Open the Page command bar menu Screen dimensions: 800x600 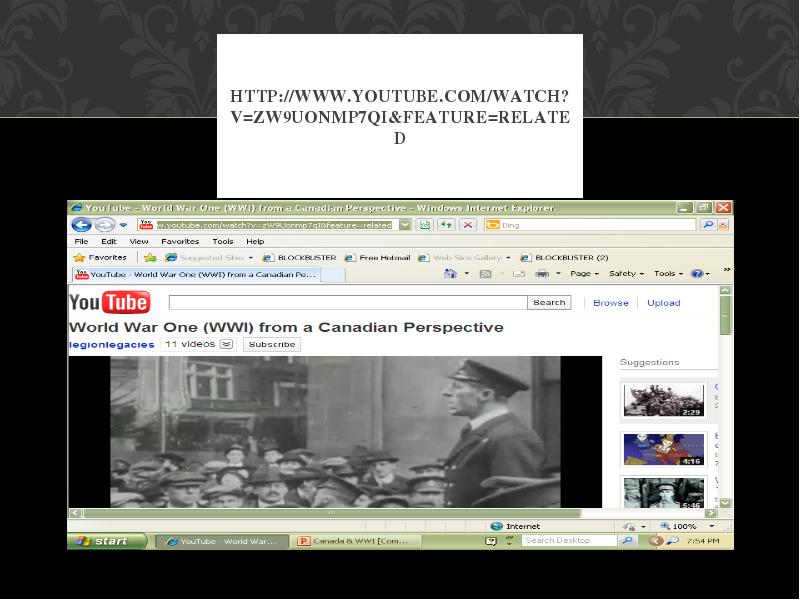(584, 273)
